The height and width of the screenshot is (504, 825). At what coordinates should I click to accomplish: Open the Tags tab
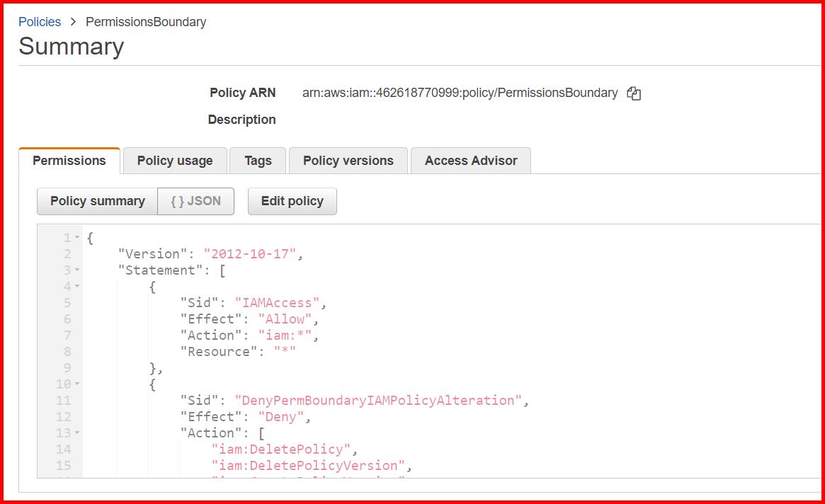point(257,161)
